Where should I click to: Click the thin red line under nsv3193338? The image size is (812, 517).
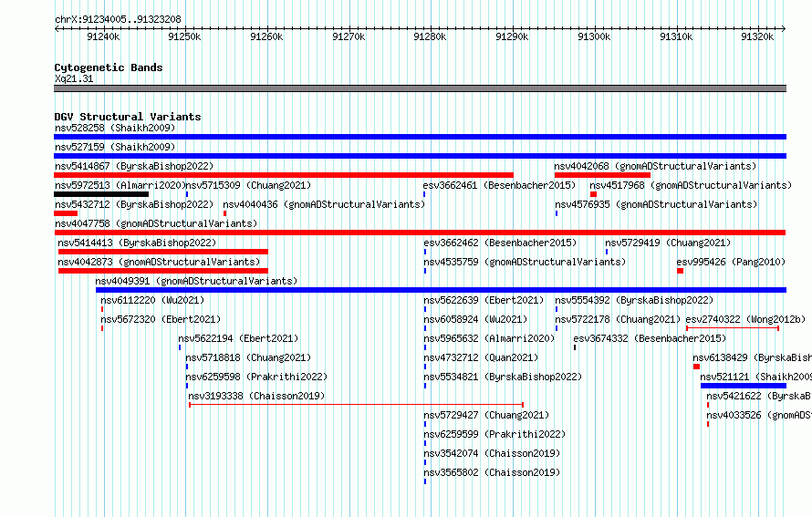[x=357, y=405]
